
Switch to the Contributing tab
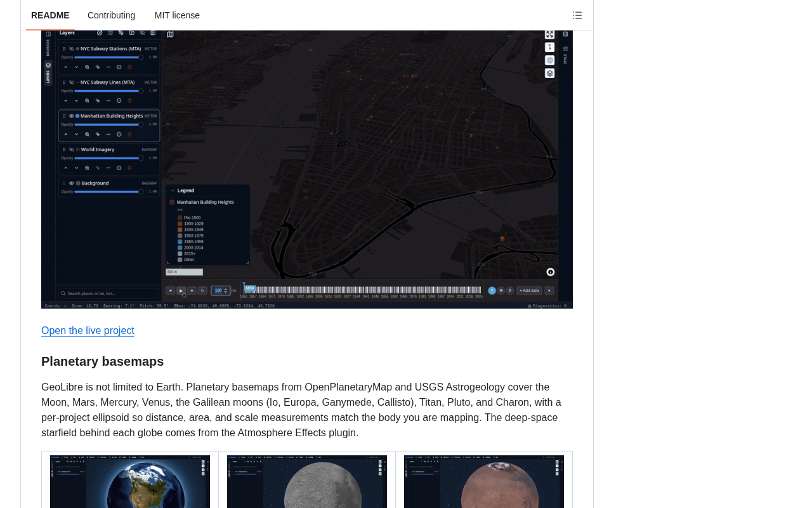pos(111,15)
